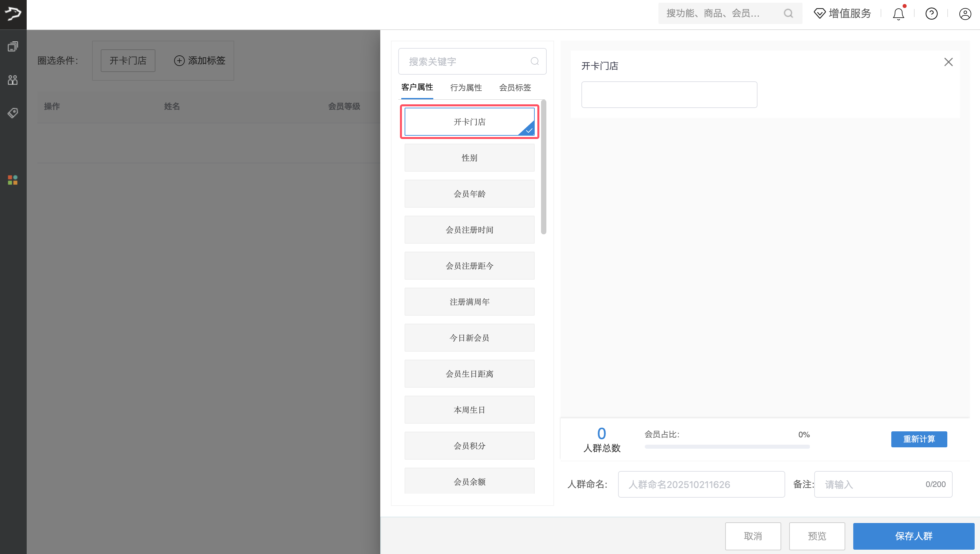Click the notification bell icon
980x554 pixels.
(899, 14)
